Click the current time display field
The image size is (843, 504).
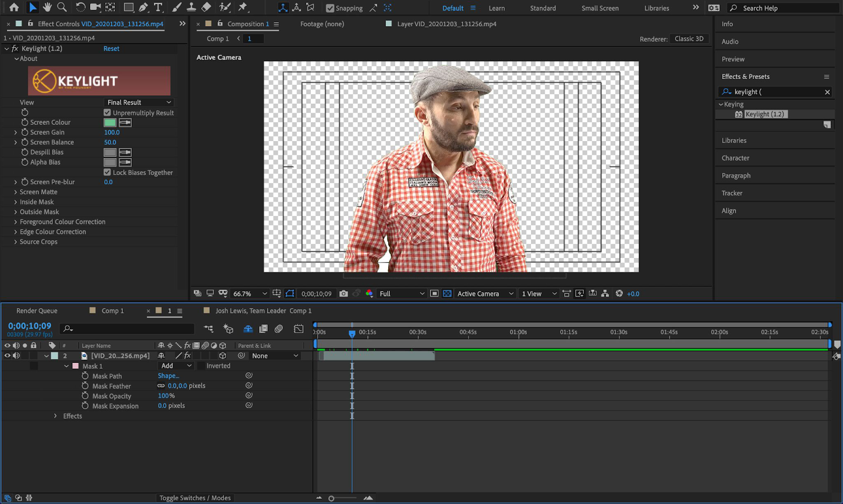point(29,325)
